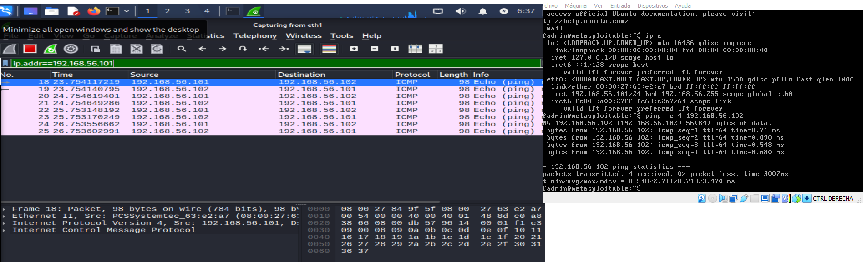The height and width of the screenshot is (262, 868).
Task: Expand Internet Protocol Version 4 details
Action: coord(5,223)
